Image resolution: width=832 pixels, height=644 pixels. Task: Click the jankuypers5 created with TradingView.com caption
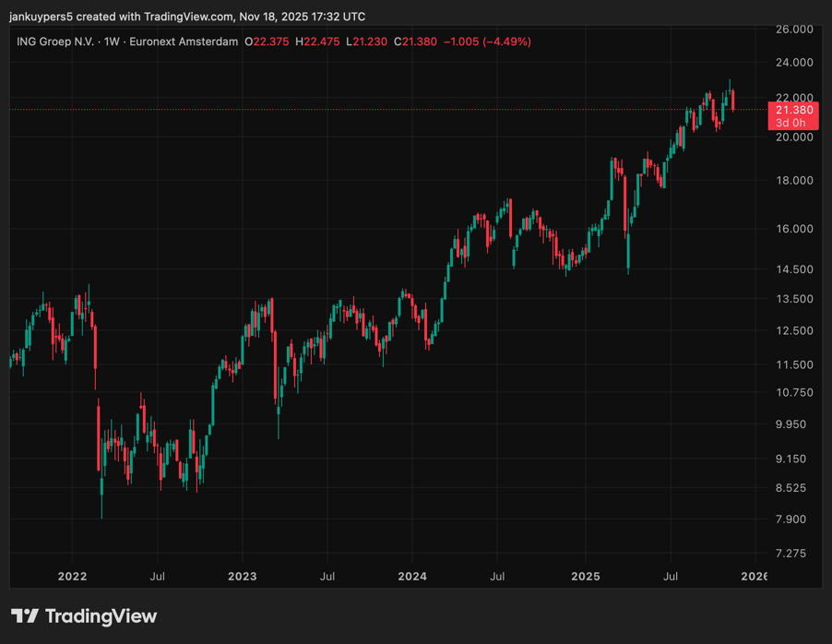[187, 17]
